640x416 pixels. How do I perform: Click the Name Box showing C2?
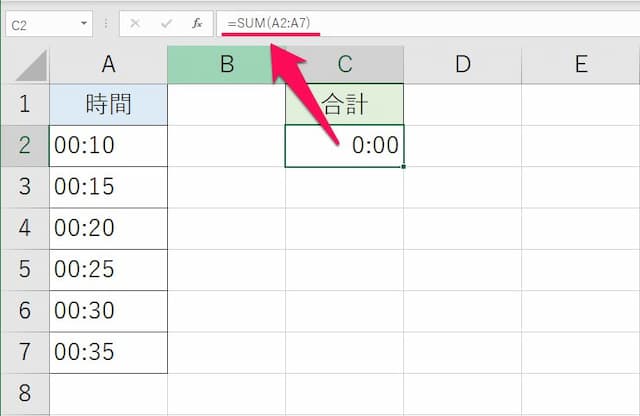[x=40, y=23]
